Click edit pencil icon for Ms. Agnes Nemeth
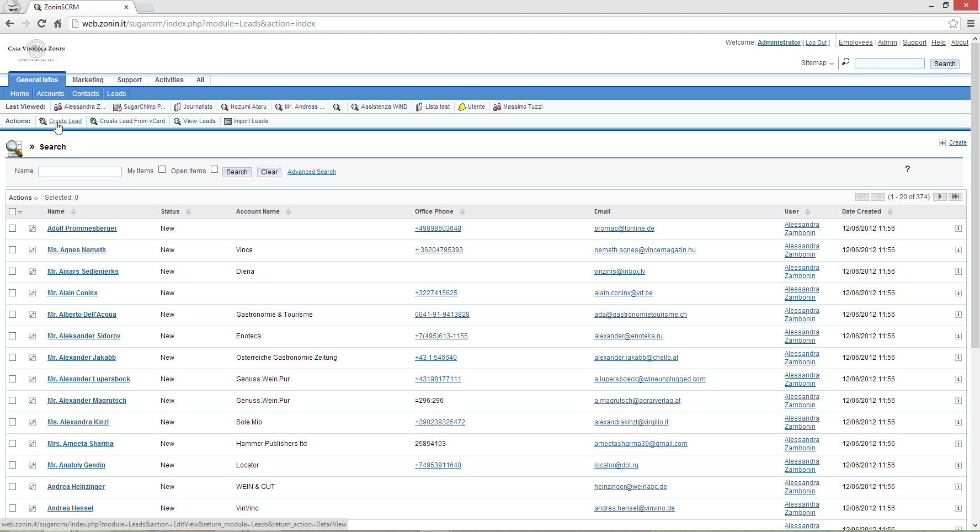 (x=33, y=250)
